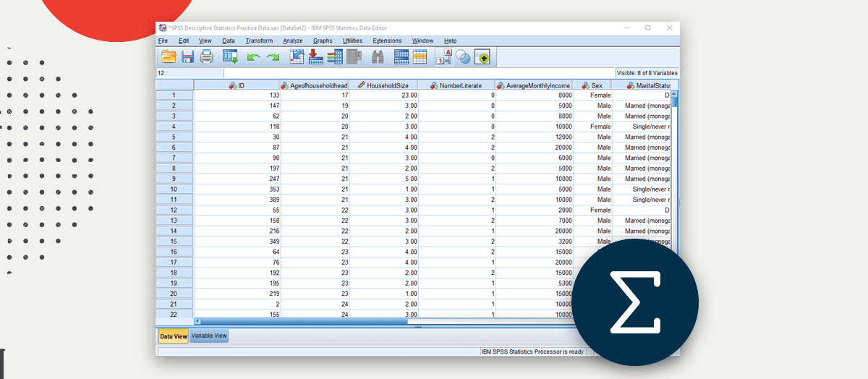This screenshot has height=379, width=868.
Task: Open the Help menu
Action: 450,41
